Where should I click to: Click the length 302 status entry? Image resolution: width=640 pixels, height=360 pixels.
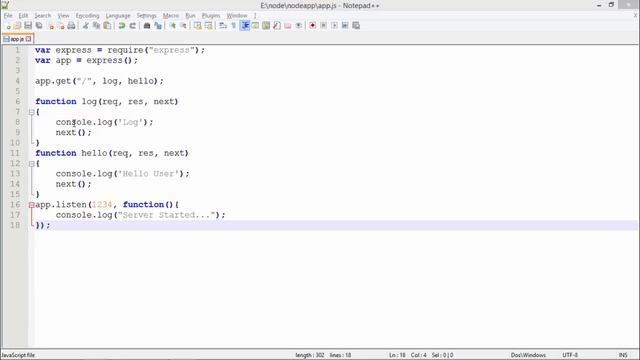coord(310,355)
